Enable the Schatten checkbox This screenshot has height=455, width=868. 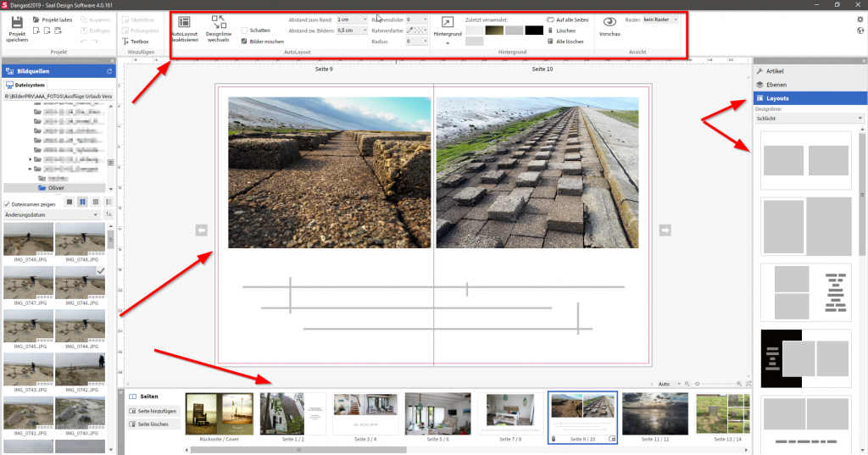pyautogui.click(x=245, y=31)
